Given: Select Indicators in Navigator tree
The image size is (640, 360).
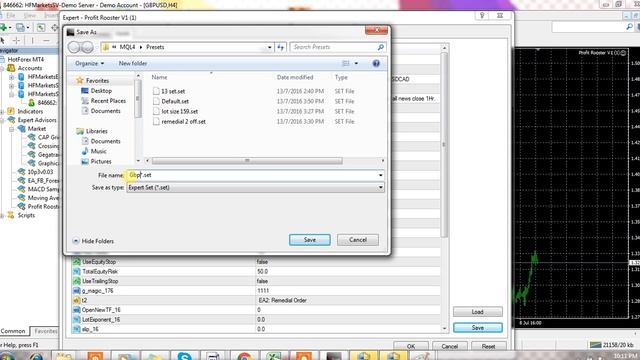Looking at the screenshot, I should click(30, 111).
